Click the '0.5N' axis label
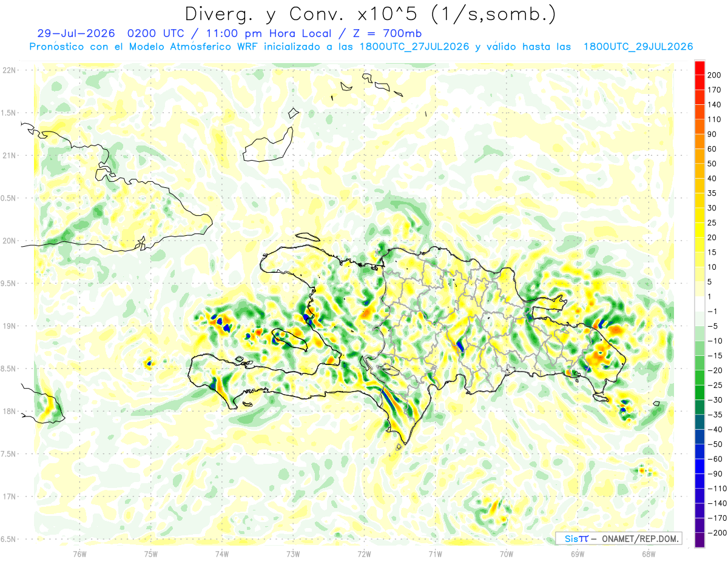This screenshot has height=562, width=728. [8, 198]
